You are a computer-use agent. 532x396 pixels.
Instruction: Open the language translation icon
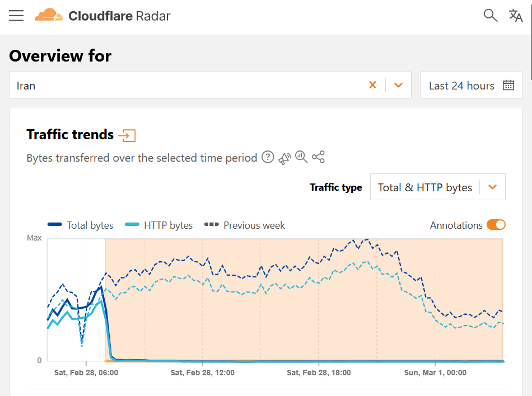point(515,16)
